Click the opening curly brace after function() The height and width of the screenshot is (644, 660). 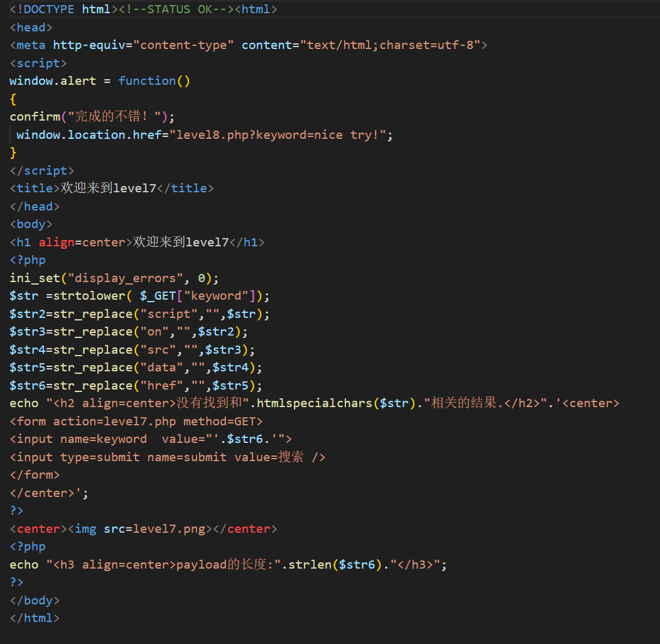pyautogui.click(x=13, y=99)
